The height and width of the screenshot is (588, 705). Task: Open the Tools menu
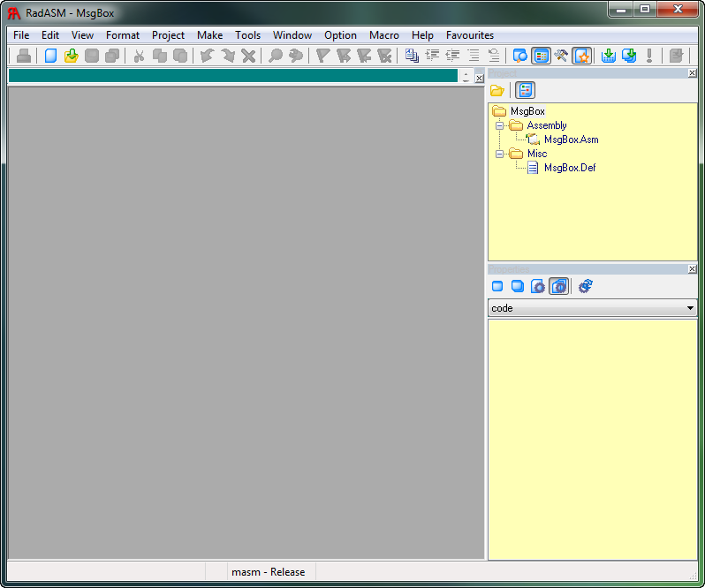point(247,35)
